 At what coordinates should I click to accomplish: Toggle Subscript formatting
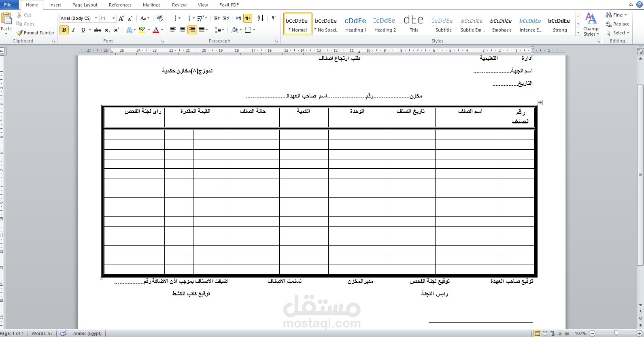point(107,30)
